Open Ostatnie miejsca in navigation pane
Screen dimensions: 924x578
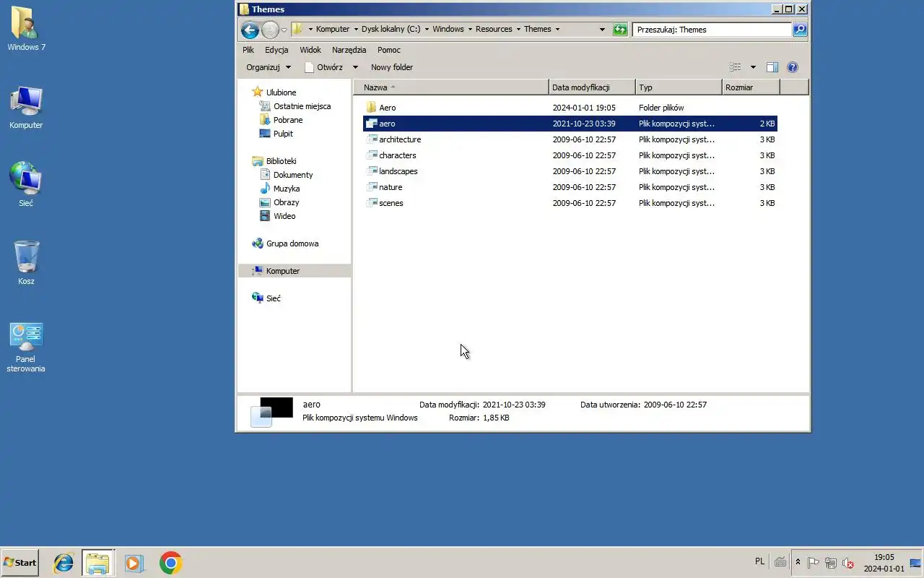[x=302, y=106]
